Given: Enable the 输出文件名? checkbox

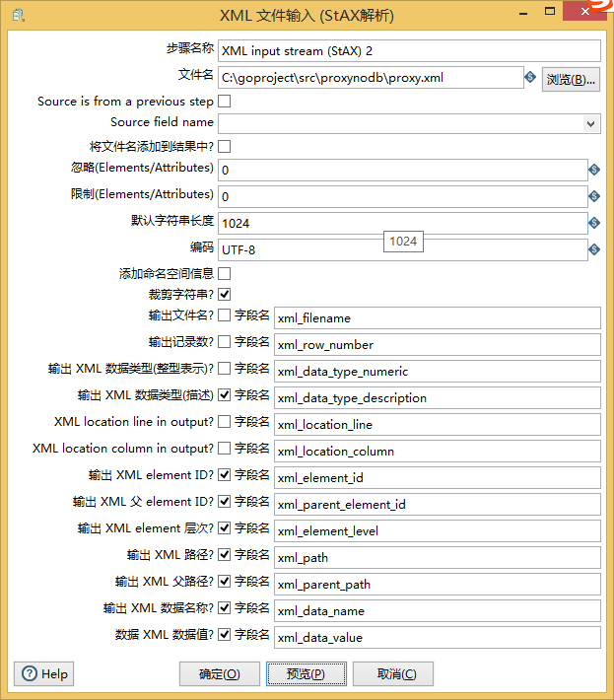Looking at the screenshot, I should pyautogui.click(x=225, y=315).
